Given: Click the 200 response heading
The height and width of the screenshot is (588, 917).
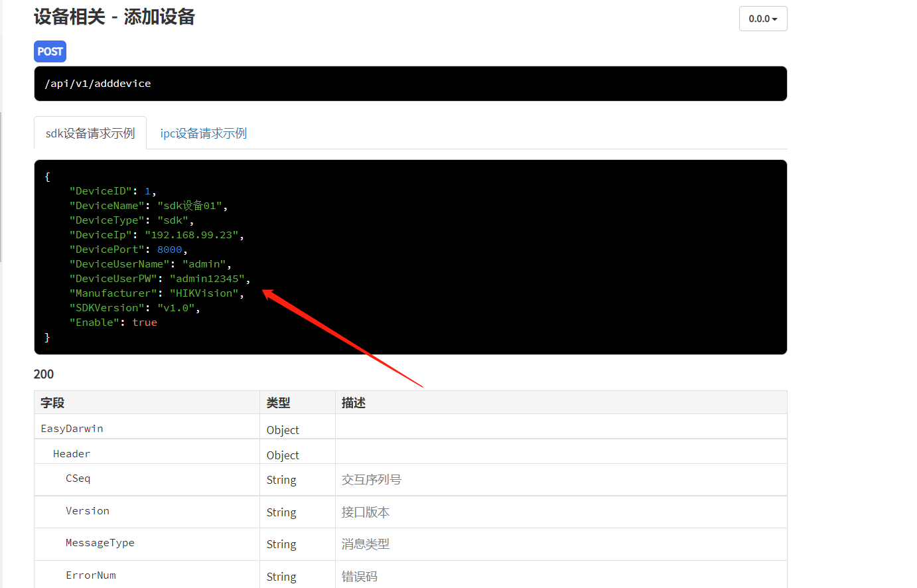Looking at the screenshot, I should (x=44, y=374).
